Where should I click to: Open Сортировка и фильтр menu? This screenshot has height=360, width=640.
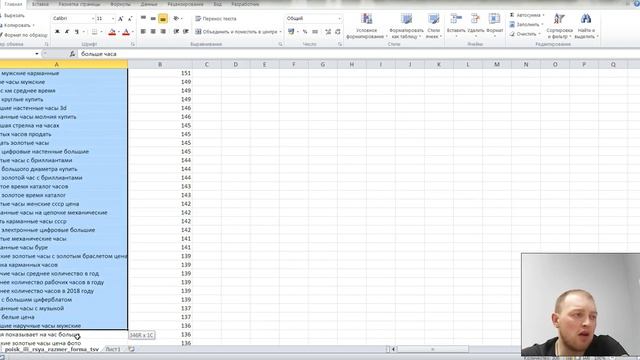[x=559, y=26]
